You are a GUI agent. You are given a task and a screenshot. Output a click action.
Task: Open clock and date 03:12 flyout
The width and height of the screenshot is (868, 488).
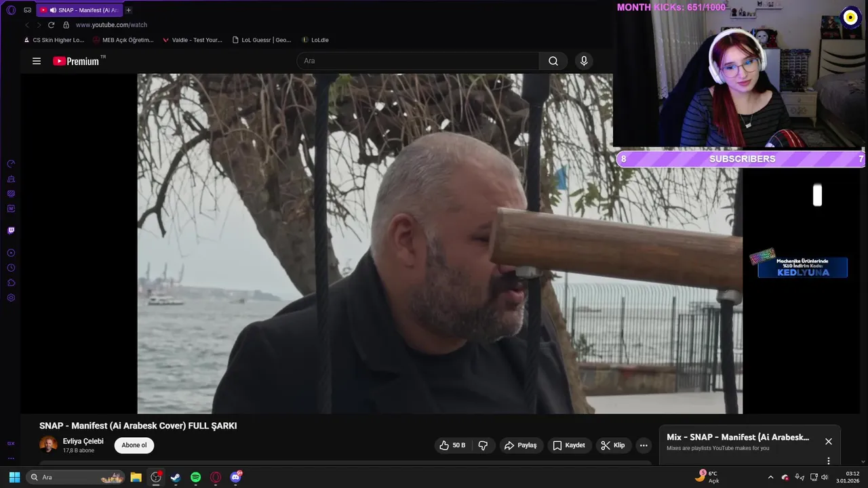848,477
